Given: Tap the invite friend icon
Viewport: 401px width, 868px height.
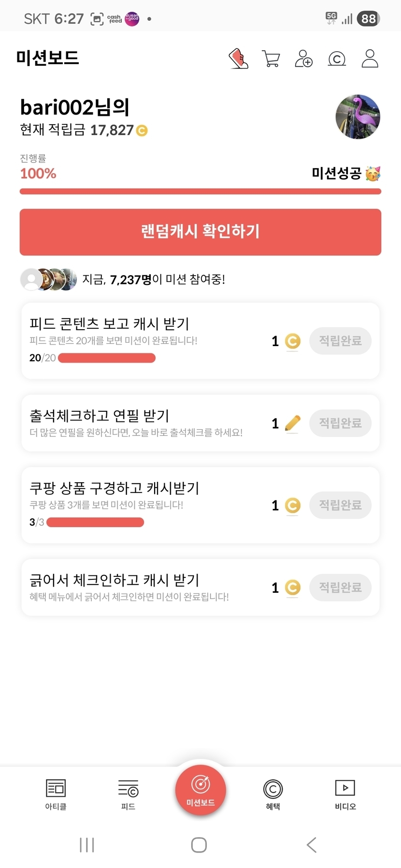Looking at the screenshot, I should click(304, 58).
